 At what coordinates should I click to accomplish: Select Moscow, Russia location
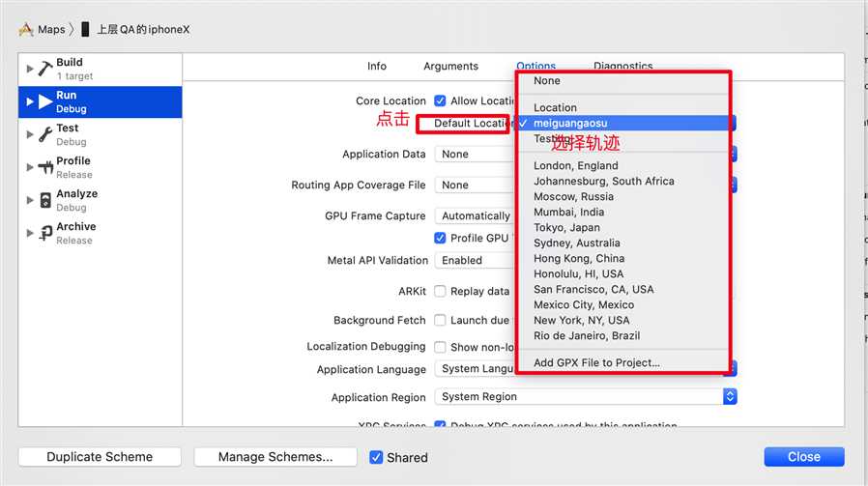pyautogui.click(x=623, y=196)
